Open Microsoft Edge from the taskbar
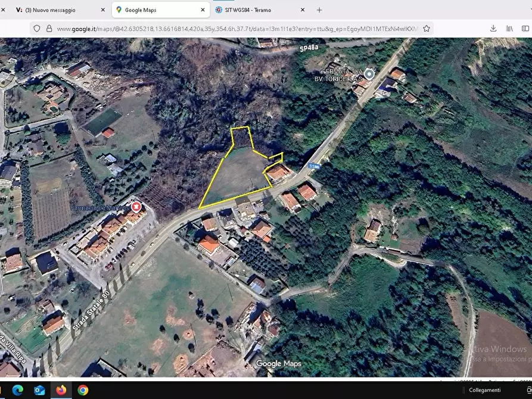Viewport: 532px width, 399px height. (x=18, y=391)
